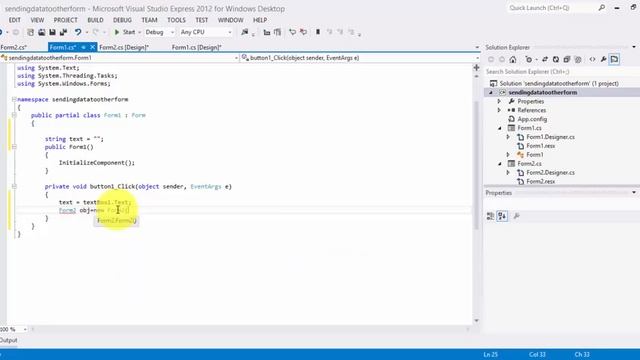Collapse the Form2.cs node in Solution Explorer

[500, 164]
